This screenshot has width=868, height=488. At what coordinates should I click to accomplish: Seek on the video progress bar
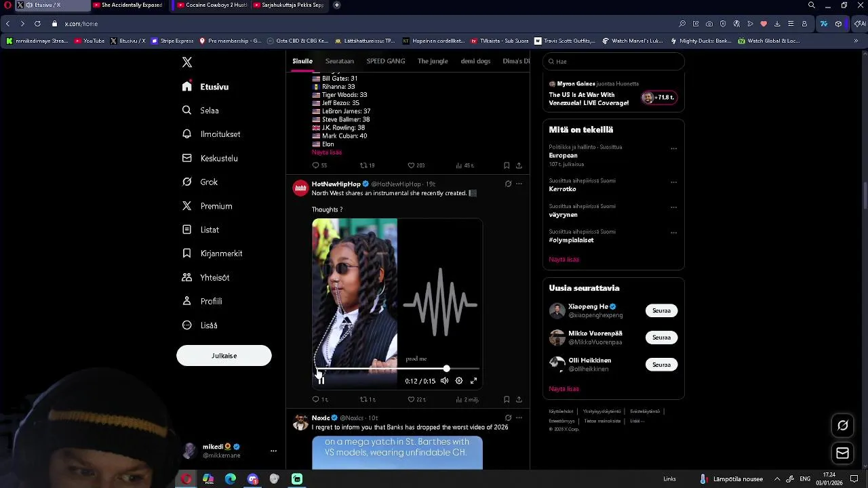click(397, 369)
